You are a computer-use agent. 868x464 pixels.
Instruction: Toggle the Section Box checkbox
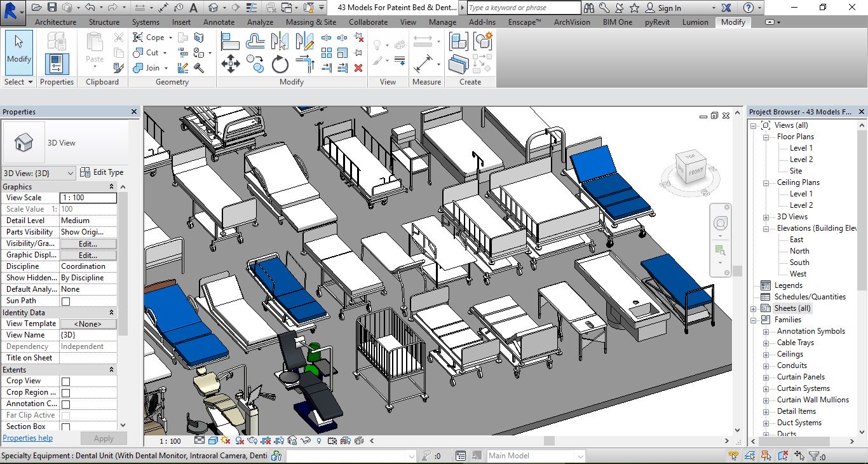click(x=65, y=427)
